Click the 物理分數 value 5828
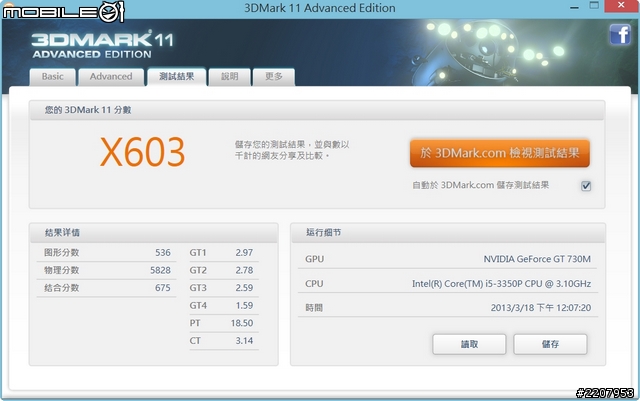 tap(160, 270)
